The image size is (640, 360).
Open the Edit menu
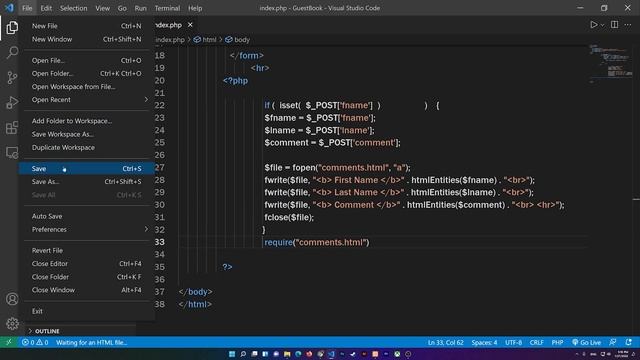46,8
